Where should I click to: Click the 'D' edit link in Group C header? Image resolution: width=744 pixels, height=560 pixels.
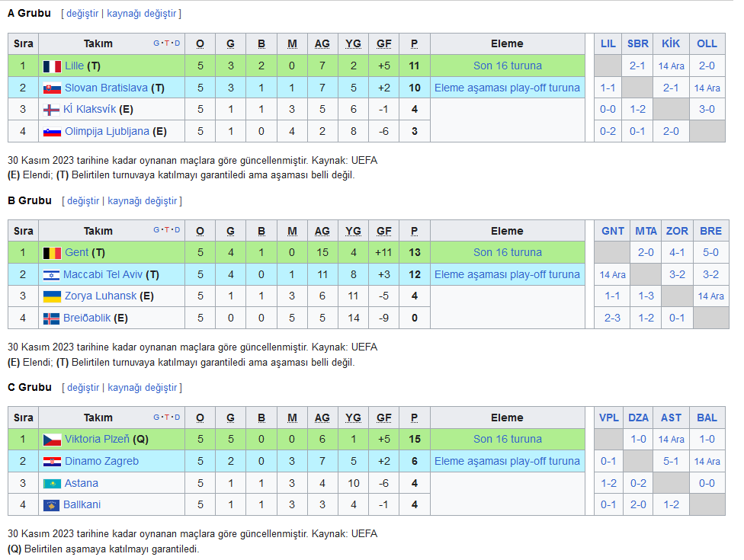[x=178, y=418]
